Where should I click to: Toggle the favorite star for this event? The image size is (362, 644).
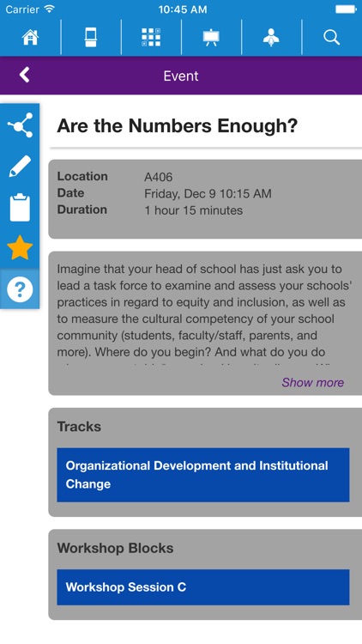click(20, 247)
